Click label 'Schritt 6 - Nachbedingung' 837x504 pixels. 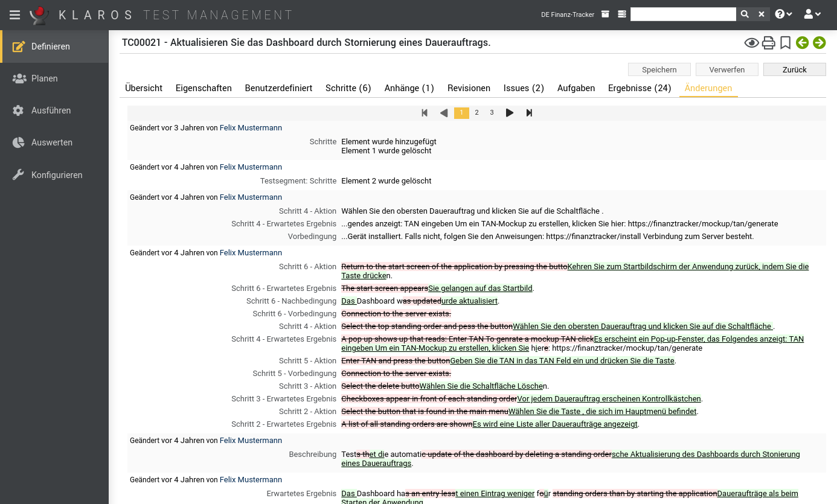tap(291, 301)
